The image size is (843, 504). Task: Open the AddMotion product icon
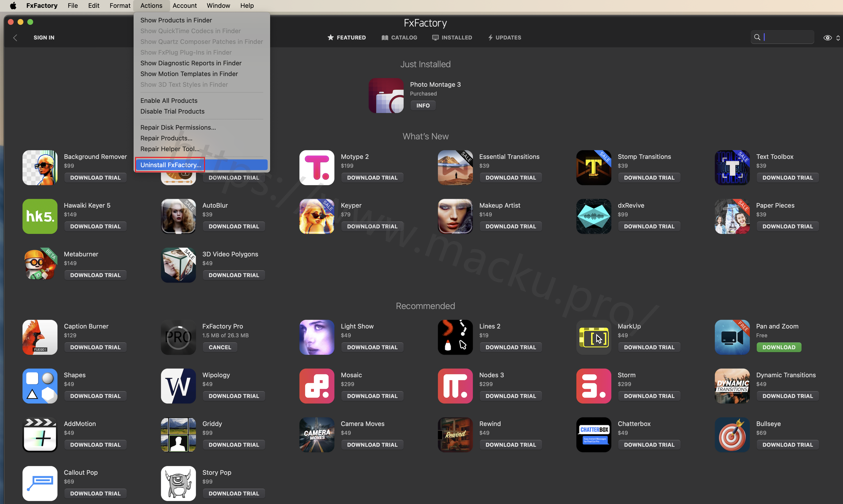40,435
